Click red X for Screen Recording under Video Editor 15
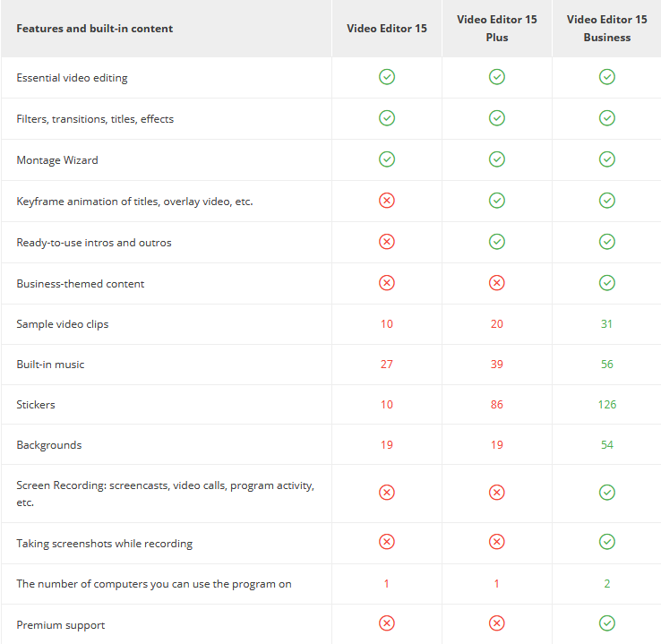 (x=387, y=493)
